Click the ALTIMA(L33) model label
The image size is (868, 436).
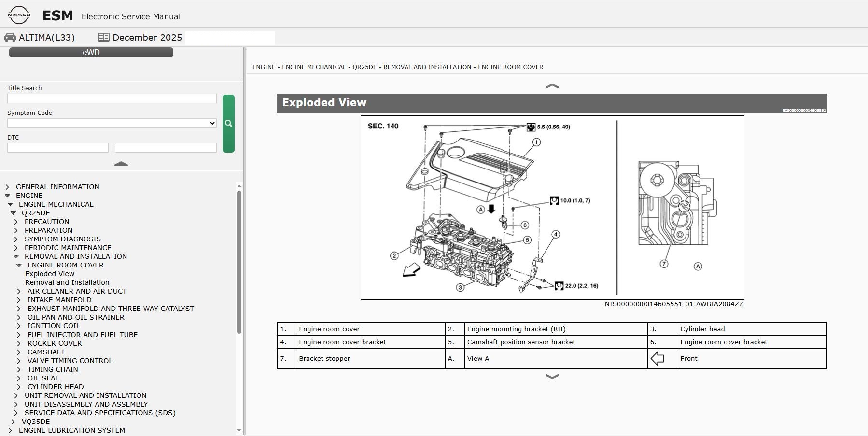(x=47, y=37)
